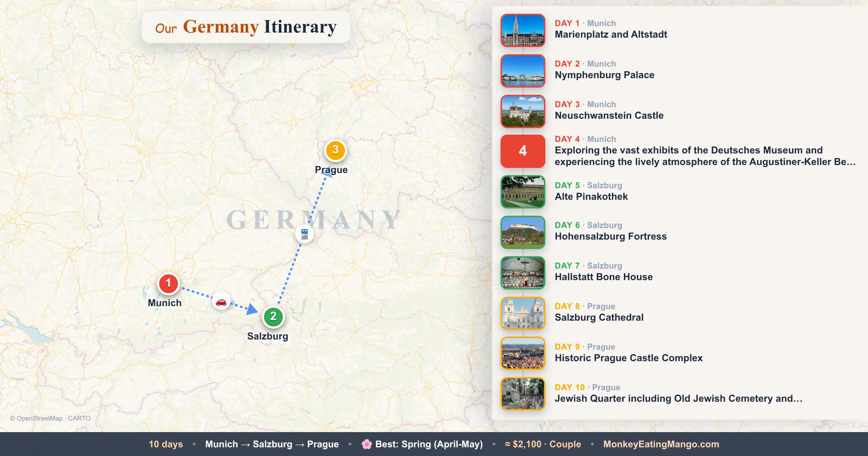Viewport: 868px width, 456px height.
Task: Open the Jewish Quarter thumbnail for Day 10
Action: click(x=523, y=394)
